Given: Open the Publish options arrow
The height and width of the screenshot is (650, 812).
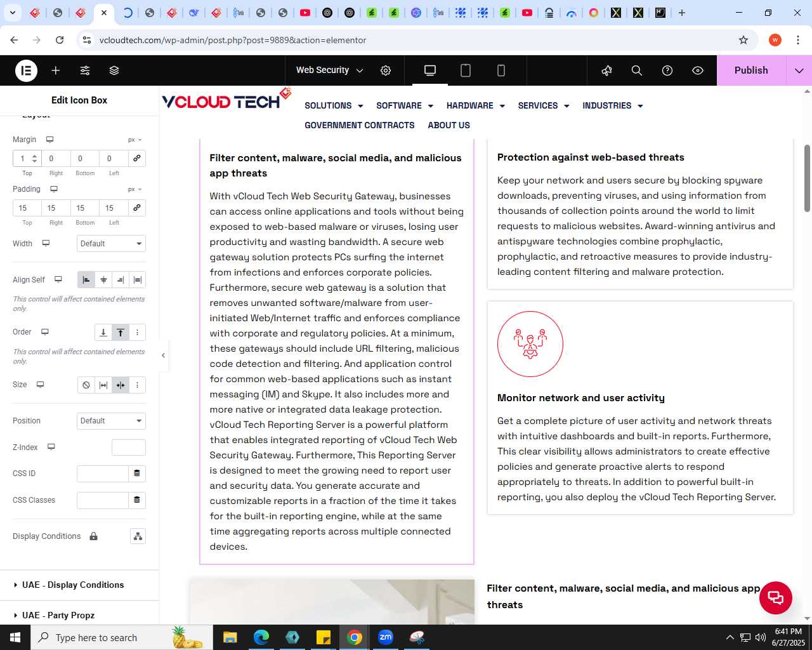Looking at the screenshot, I should [x=799, y=70].
